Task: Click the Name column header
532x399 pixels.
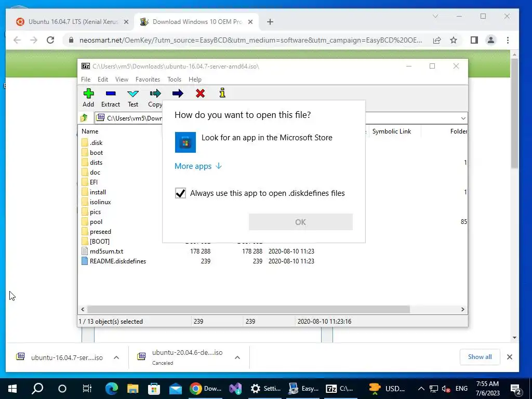Action: click(x=89, y=131)
